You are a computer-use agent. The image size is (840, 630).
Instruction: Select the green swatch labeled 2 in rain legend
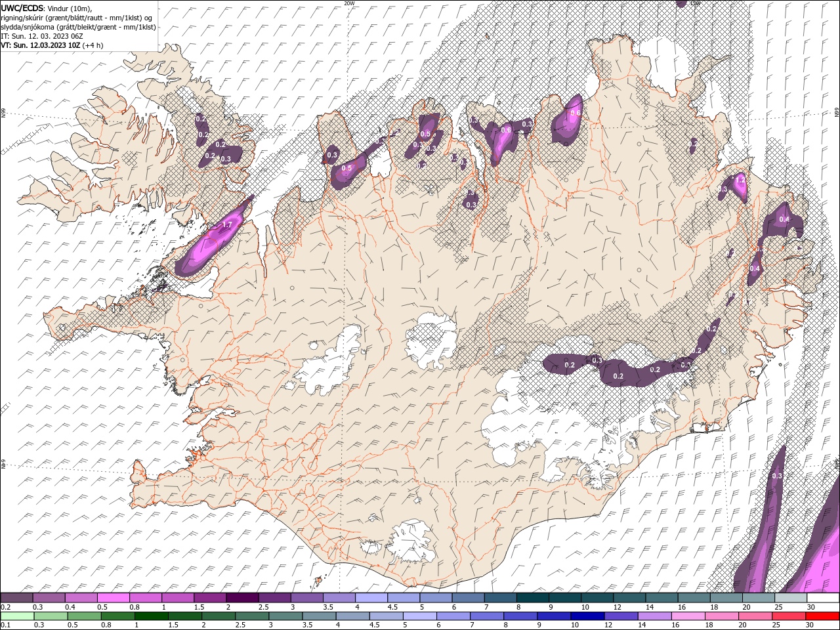click(x=219, y=616)
